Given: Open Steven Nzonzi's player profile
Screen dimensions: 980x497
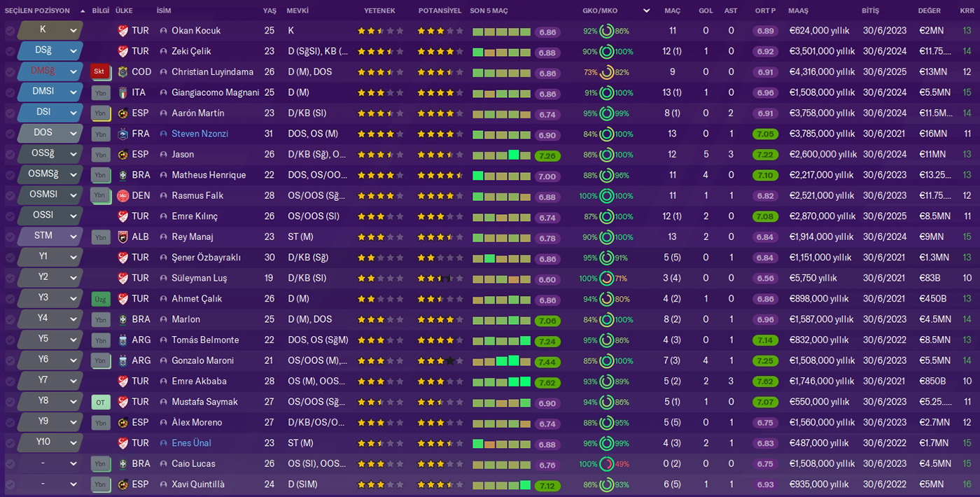Looking at the screenshot, I should [x=199, y=134].
